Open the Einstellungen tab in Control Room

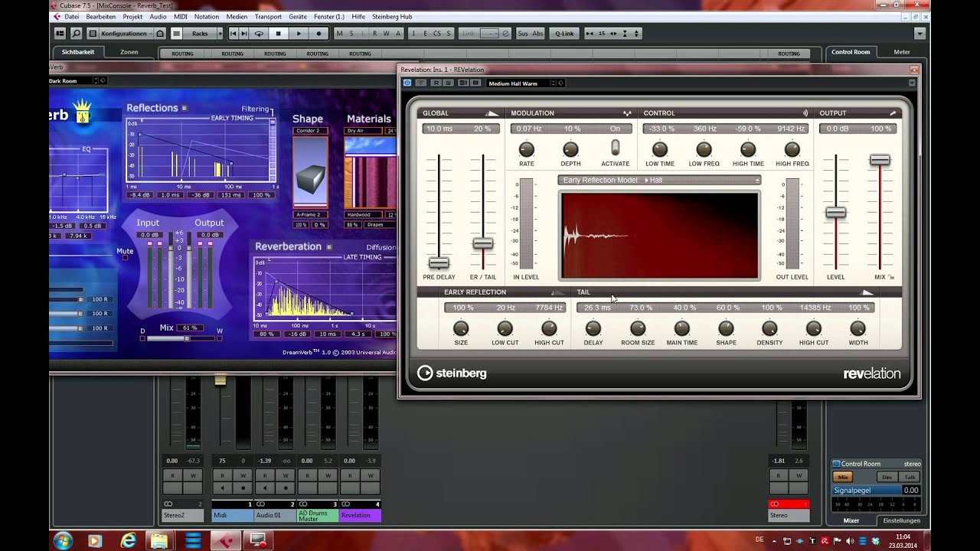point(901,520)
